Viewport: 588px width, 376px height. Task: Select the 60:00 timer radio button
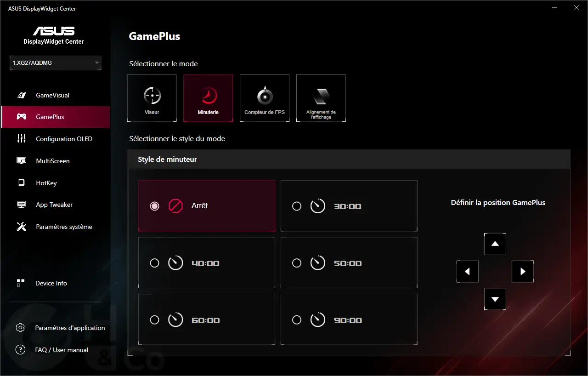click(155, 320)
